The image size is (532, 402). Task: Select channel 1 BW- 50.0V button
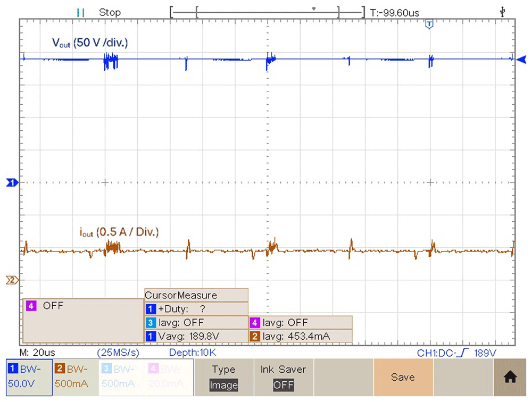tap(29, 377)
